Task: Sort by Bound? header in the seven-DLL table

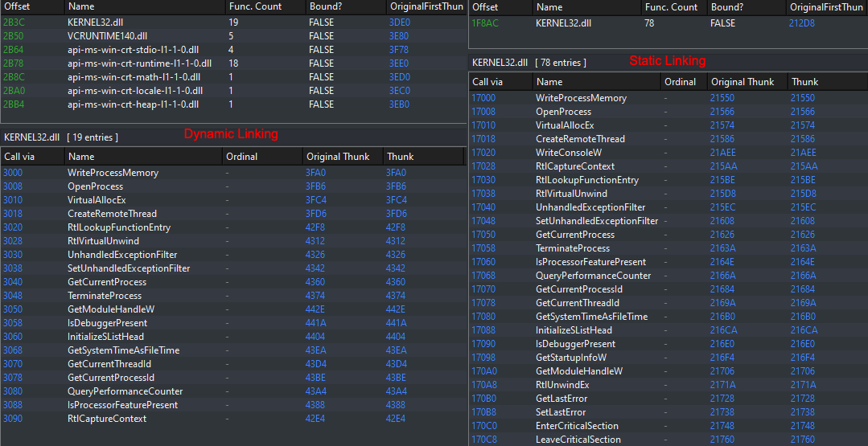Action: [x=344, y=6]
